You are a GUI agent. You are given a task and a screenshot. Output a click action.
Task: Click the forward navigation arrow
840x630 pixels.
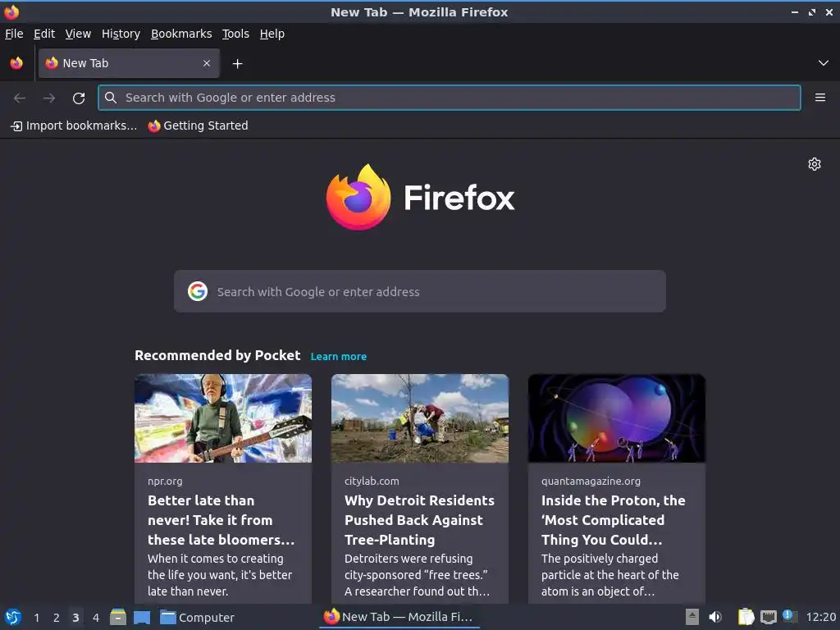click(49, 98)
